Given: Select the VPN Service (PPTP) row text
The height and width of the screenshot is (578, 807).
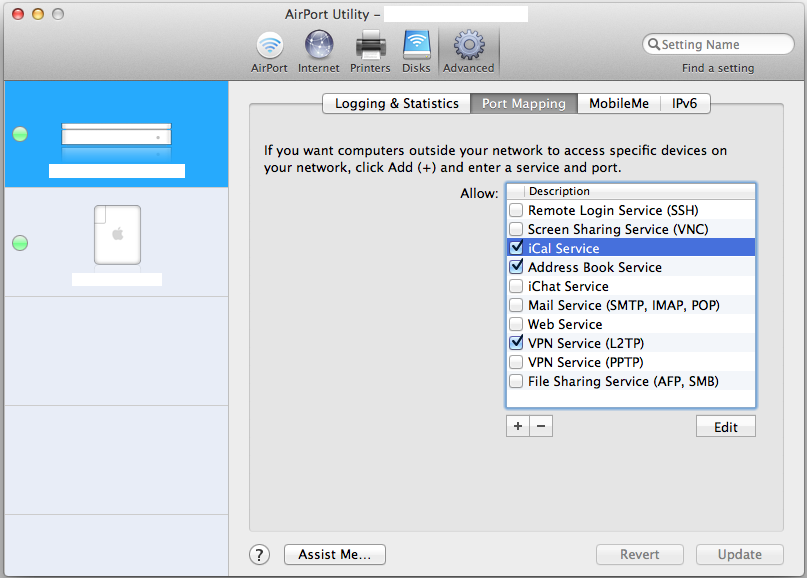Looking at the screenshot, I should point(586,363).
